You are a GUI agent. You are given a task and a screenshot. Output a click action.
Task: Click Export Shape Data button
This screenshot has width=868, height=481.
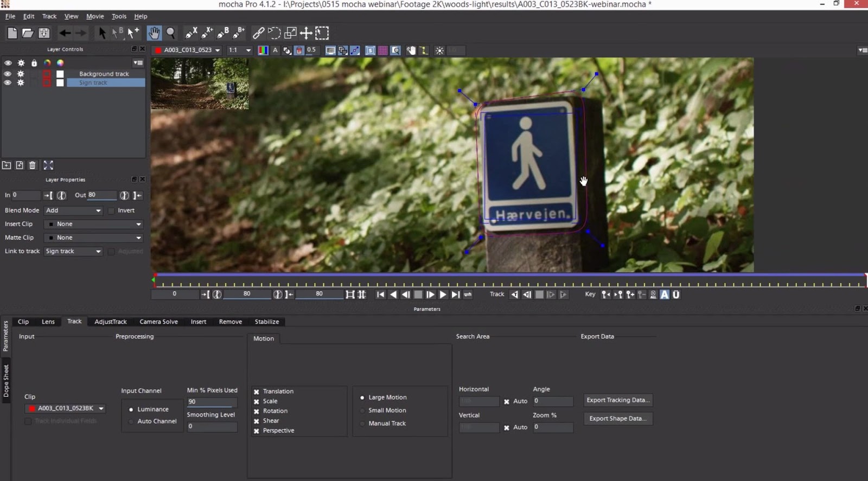tap(618, 419)
